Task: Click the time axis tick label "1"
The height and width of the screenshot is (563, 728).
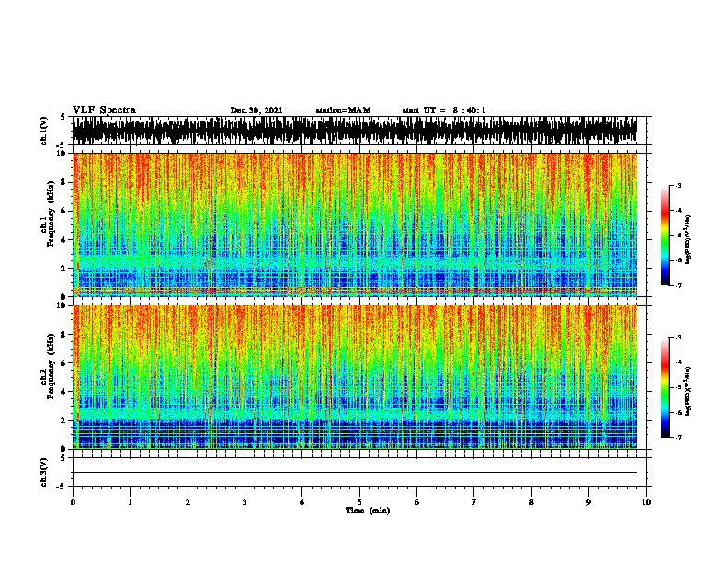Action: 130,502
